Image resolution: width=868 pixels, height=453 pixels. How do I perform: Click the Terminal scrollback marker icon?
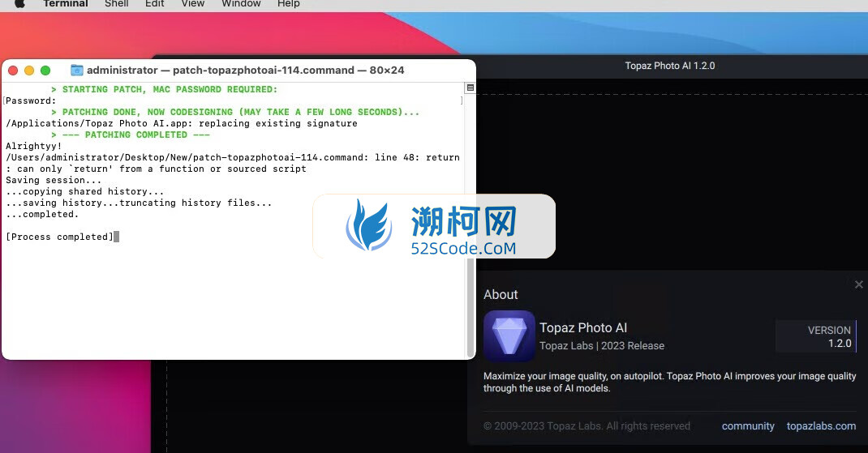coord(470,88)
